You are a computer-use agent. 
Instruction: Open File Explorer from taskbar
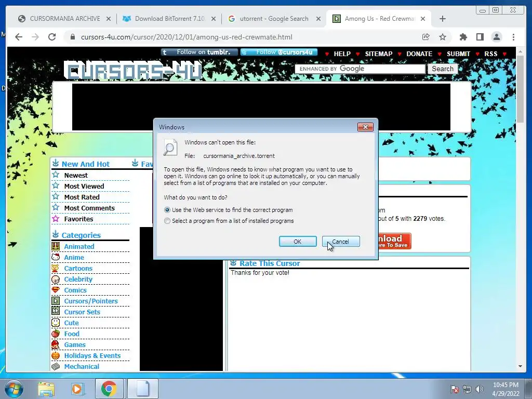coord(46,389)
